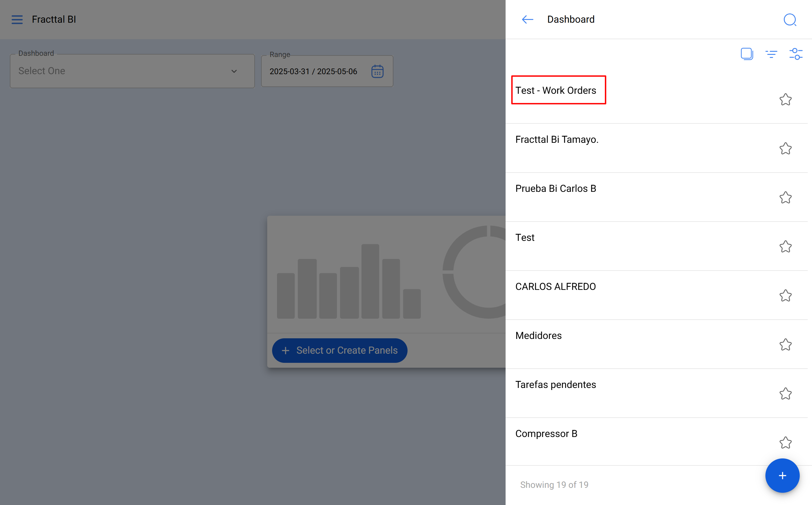Viewport: 812px width, 505px height.
Task: Star the Fracttal Bi Tamayo. dashboard
Action: [x=785, y=148]
